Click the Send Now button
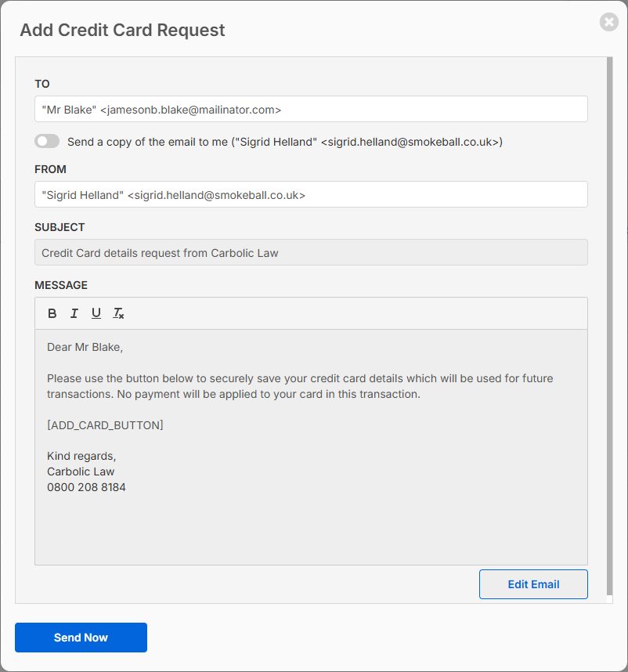628x672 pixels. [x=81, y=638]
